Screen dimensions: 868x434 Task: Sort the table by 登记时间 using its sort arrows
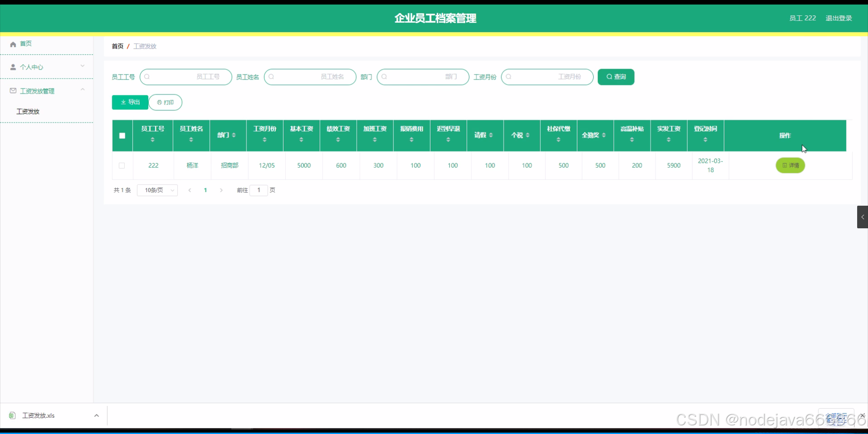click(x=705, y=140)
